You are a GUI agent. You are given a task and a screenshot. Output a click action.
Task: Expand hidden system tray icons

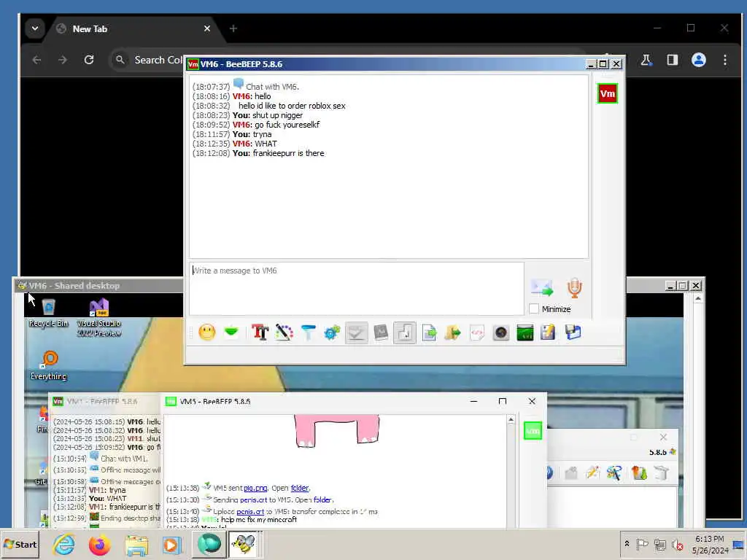627,544
